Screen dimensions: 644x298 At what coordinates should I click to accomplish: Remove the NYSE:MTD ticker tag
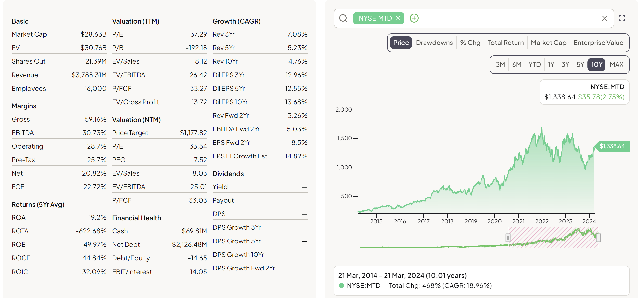pos(398,18)
